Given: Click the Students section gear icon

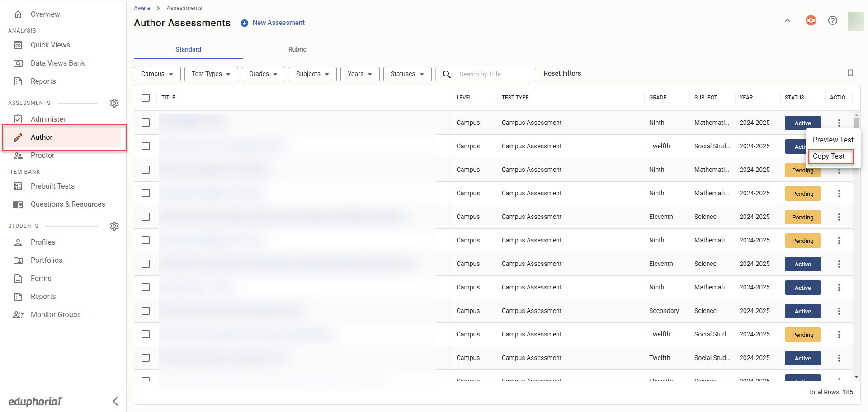Looking at the screenshot, I should (114, 226).
